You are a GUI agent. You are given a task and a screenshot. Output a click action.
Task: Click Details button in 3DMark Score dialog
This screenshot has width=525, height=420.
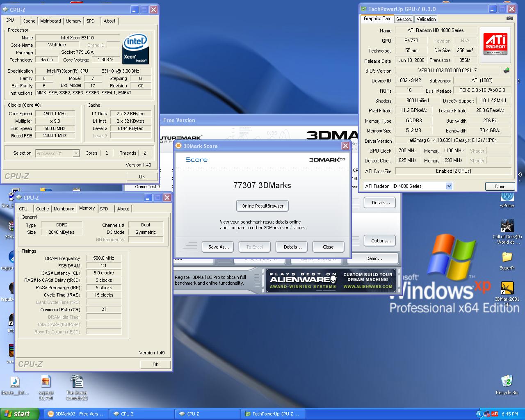pyautogui.click(x=292, y=247)
